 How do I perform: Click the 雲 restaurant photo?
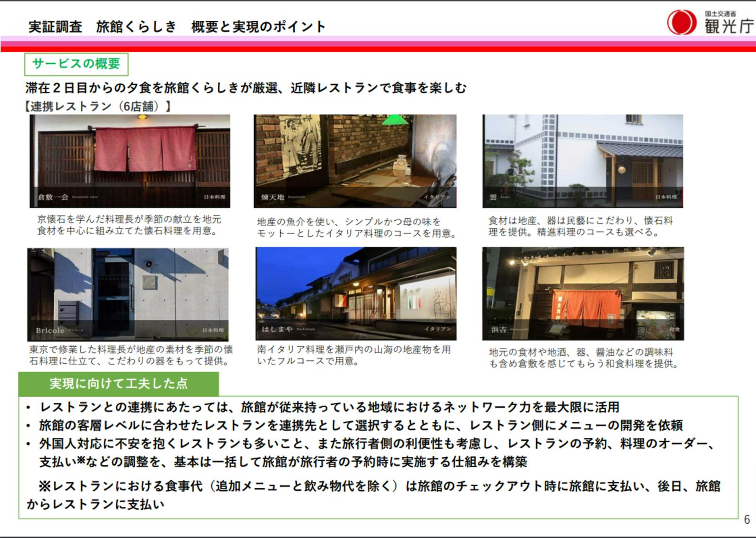pos(583,161)
